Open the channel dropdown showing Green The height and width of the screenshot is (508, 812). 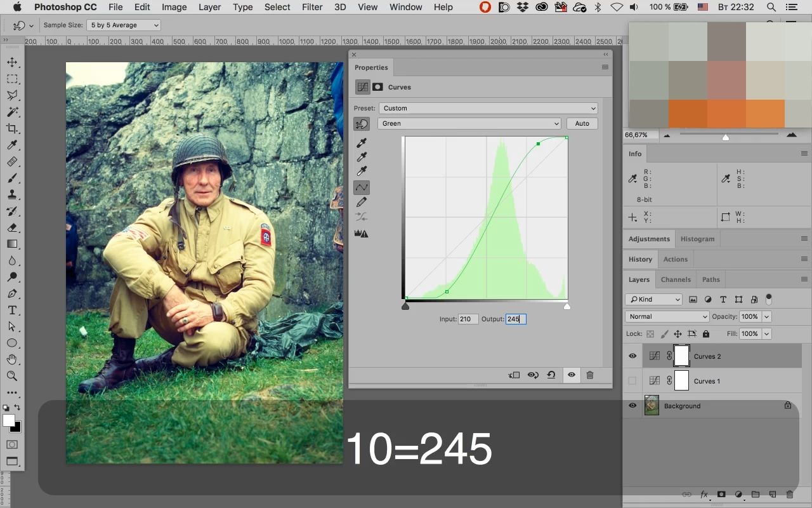(x=469, y=124)
